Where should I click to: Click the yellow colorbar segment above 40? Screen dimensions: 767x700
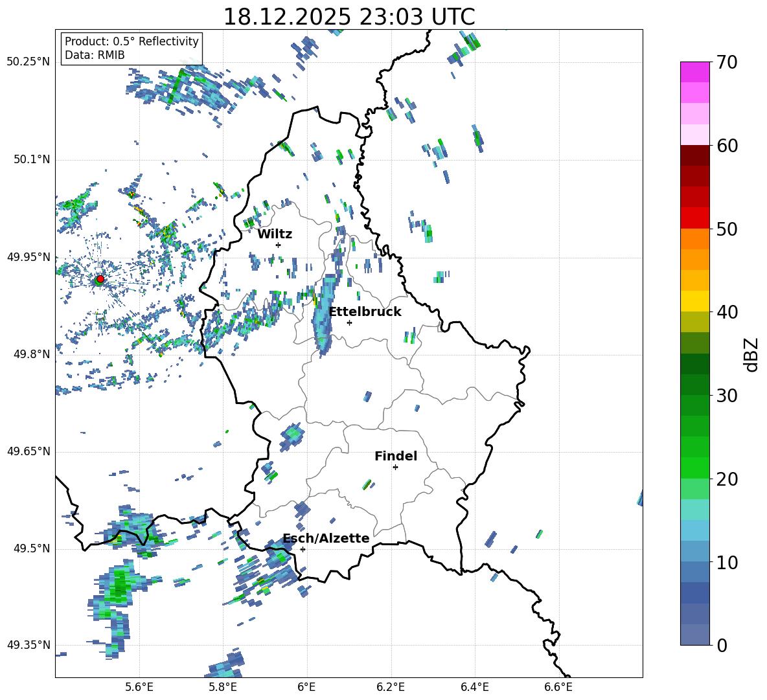coord(694,301)
